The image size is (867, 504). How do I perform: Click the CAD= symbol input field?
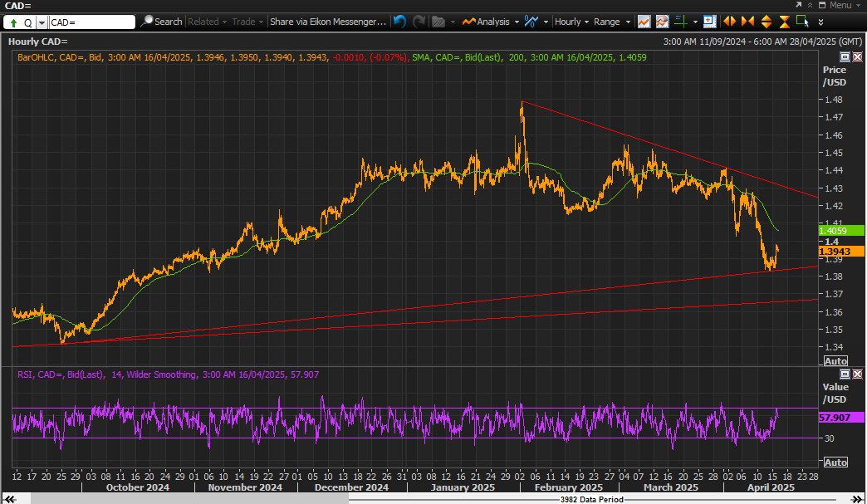tap(91, 22)
